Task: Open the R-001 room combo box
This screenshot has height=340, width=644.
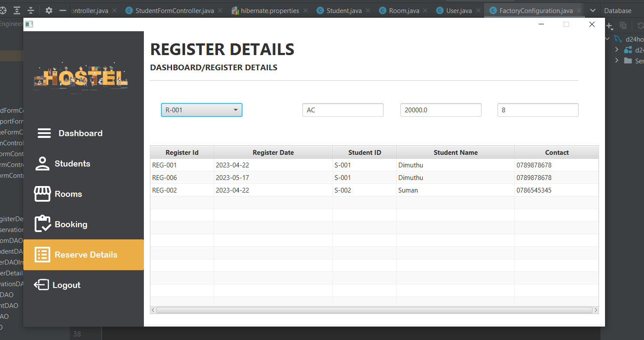Action: 202,110
